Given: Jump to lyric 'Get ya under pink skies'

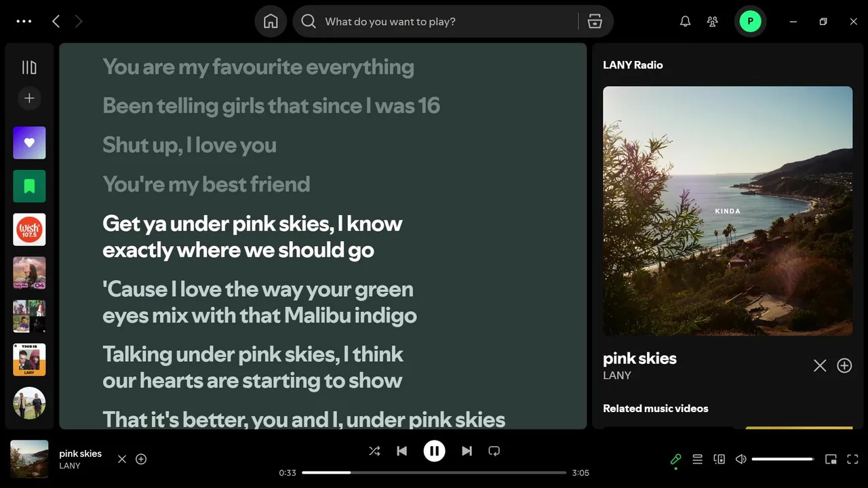Looking at the screenshot, I should pos(252,237).
